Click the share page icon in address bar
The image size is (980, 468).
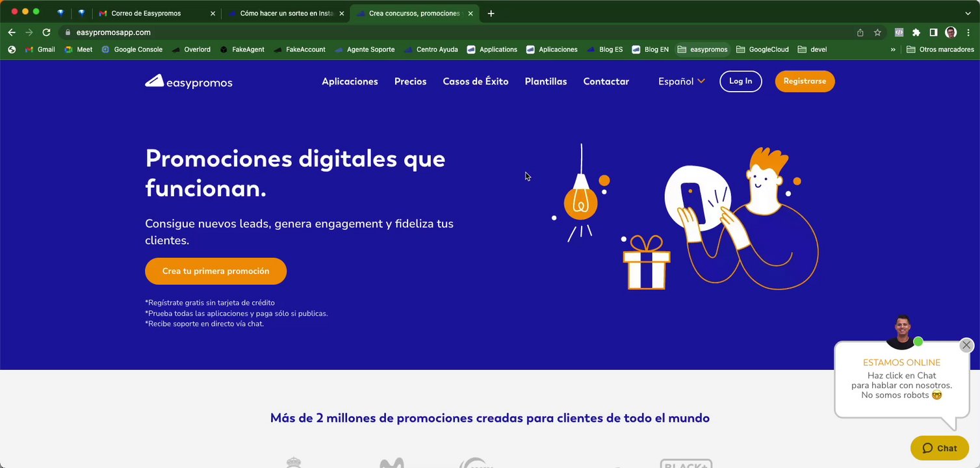(860, 32)
